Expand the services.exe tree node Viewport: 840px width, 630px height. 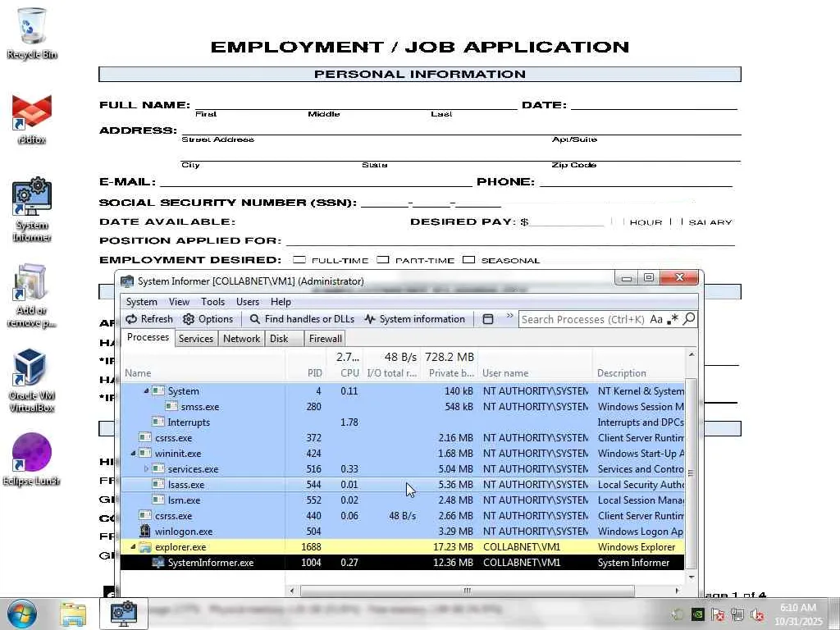pos(146,468)
